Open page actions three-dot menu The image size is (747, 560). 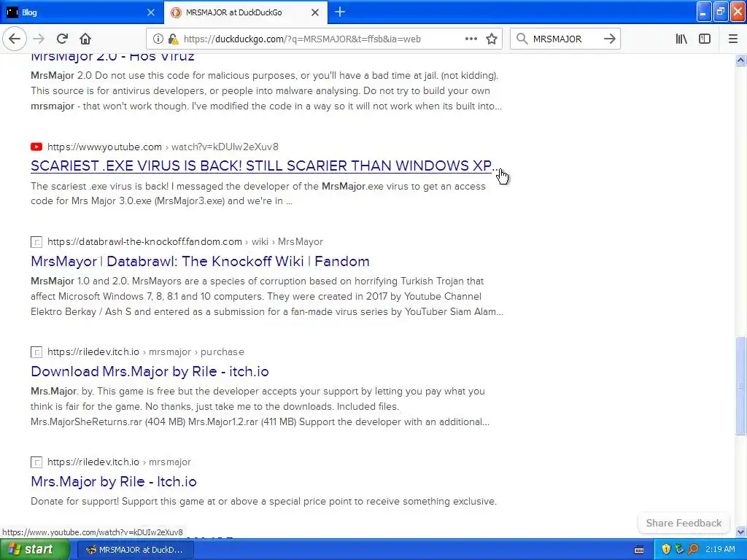471,39
